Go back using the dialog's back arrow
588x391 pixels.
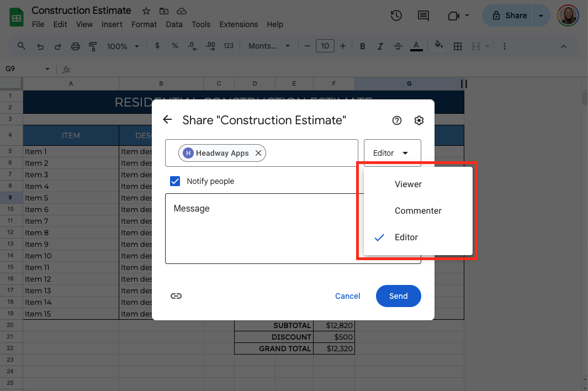click(x=167, y=120)
